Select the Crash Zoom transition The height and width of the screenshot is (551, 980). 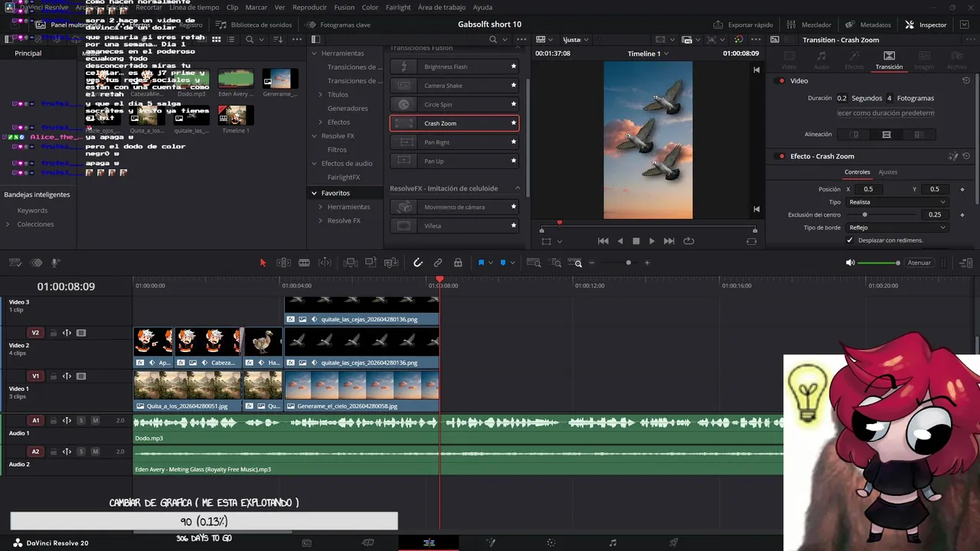454,123
